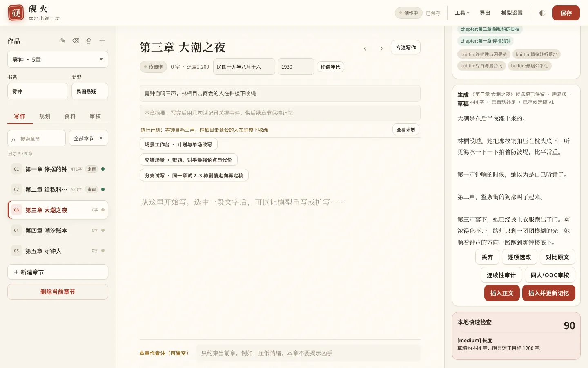Open 模型设置
The height and width of the screenshot is (368, 588).
click(x=512, y=13)
